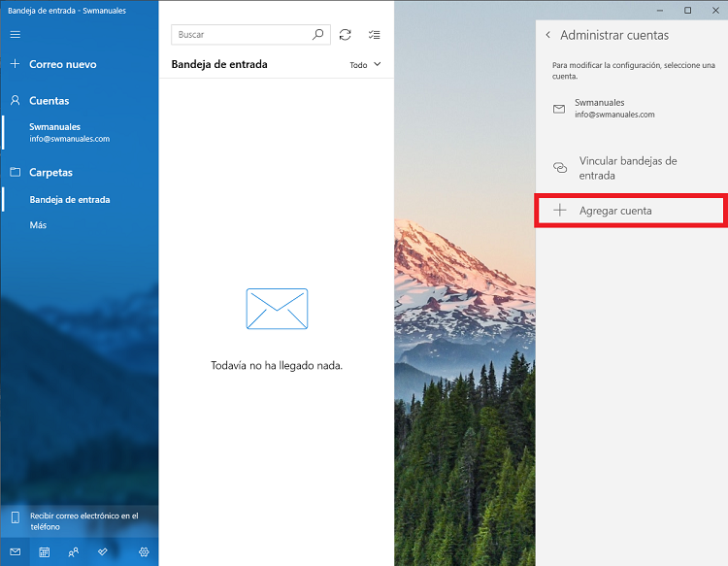Switch to Mail using the envelope icon
This screenshot has height=566, width=728.
(x=16, y=552)
